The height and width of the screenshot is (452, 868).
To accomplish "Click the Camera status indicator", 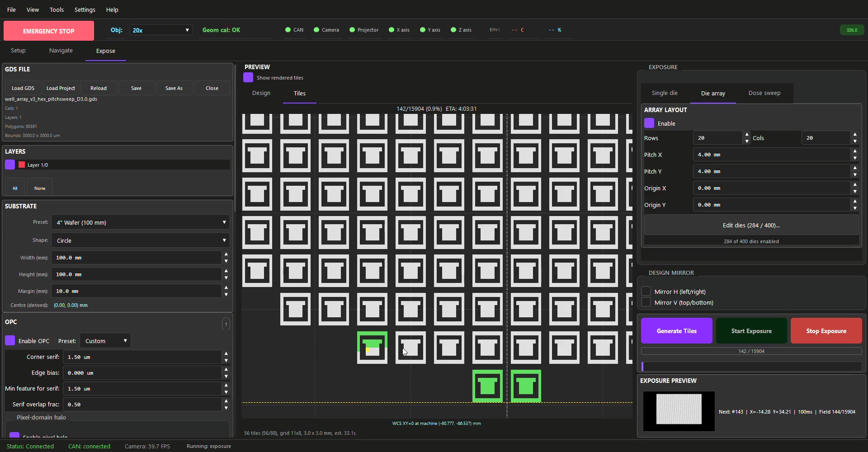I will (326, 30).
